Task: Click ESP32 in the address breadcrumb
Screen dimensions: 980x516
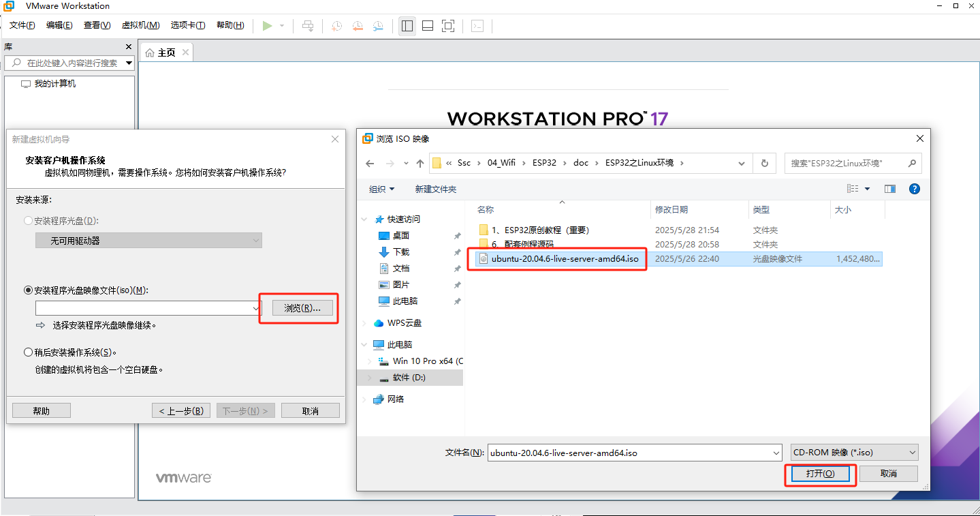Action: click(x=545, y=163)
